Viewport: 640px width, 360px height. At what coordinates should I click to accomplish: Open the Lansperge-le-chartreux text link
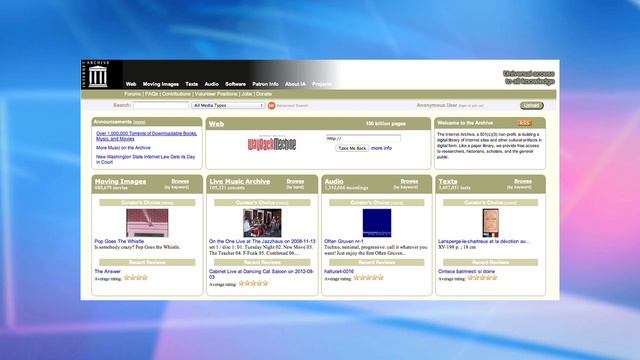tap(484, 241)
